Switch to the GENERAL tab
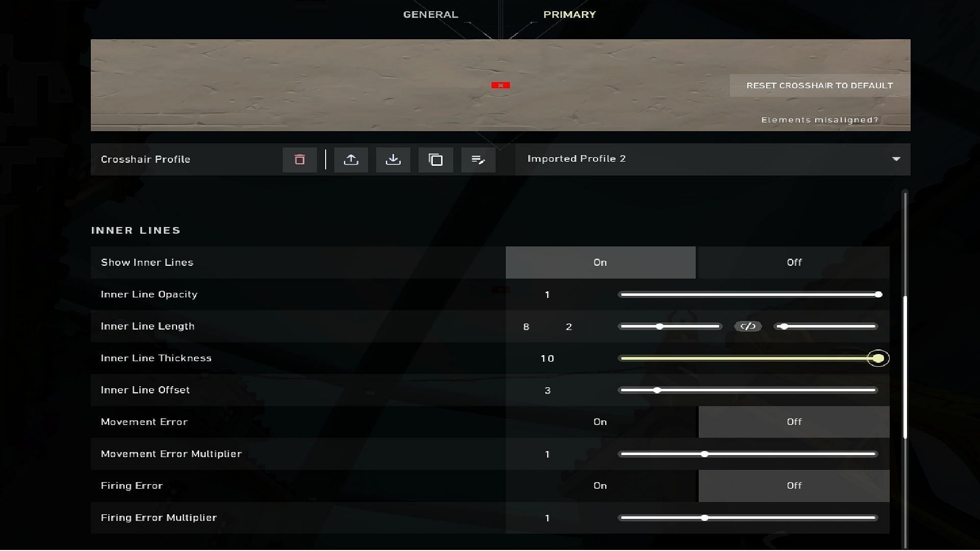The image size is (980, 551). [430, 14]
